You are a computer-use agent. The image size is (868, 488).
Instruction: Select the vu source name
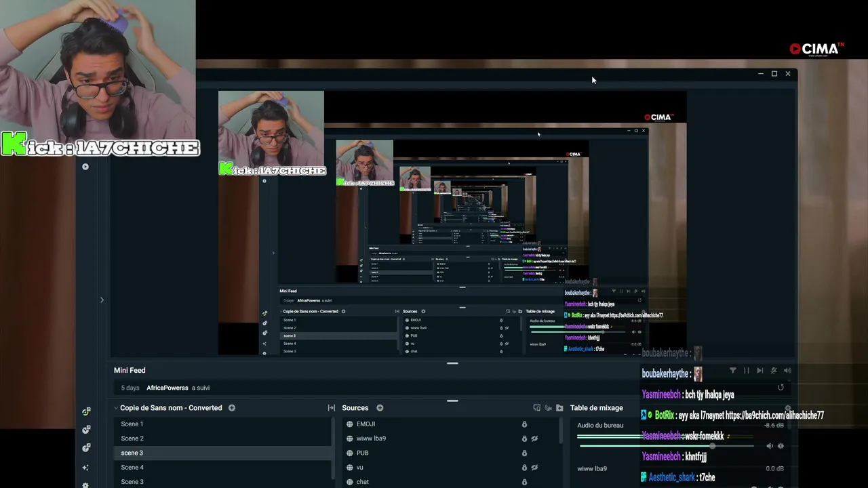coord(360,468)
